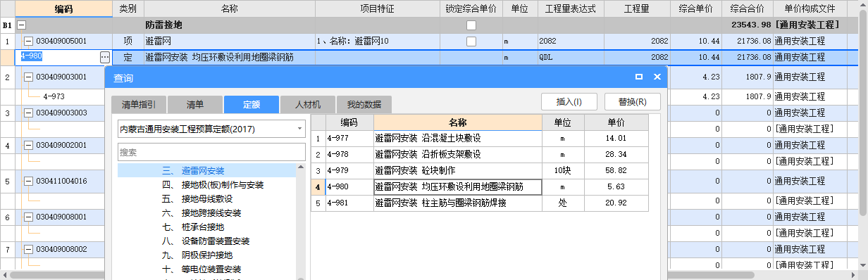This screenshot has height=280, width=868.
Task: Click the ellipsis button beside code 4-980
Action: (x=105, y=57)
